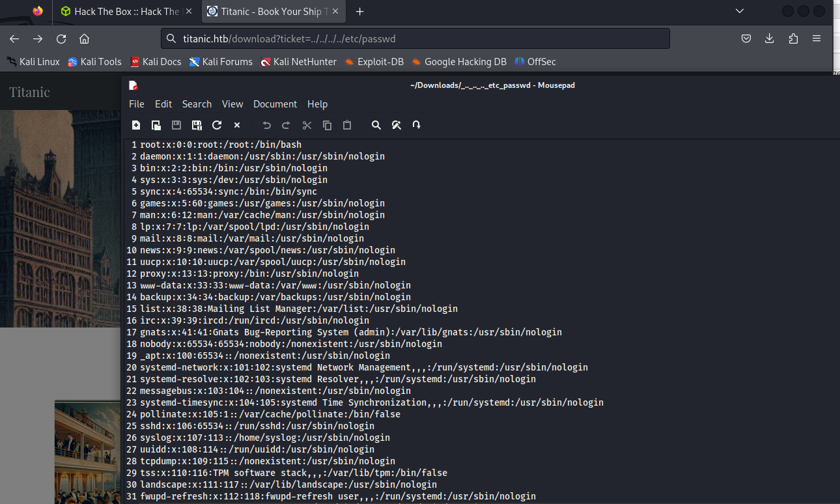Image resolution: width=840 pixels, height=504 pixels.
Task: Open Find and Replace icon in Mousepad
Action: (x=397, y=125)
